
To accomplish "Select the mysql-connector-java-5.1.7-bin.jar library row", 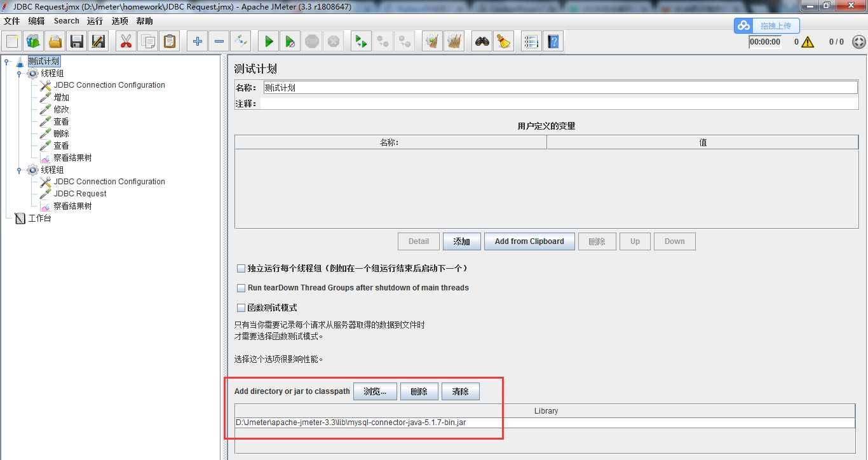I will pos(545,423).
